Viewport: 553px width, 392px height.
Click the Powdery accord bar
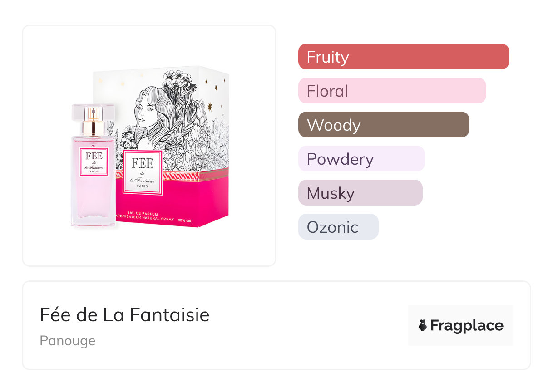coord(361,159)
